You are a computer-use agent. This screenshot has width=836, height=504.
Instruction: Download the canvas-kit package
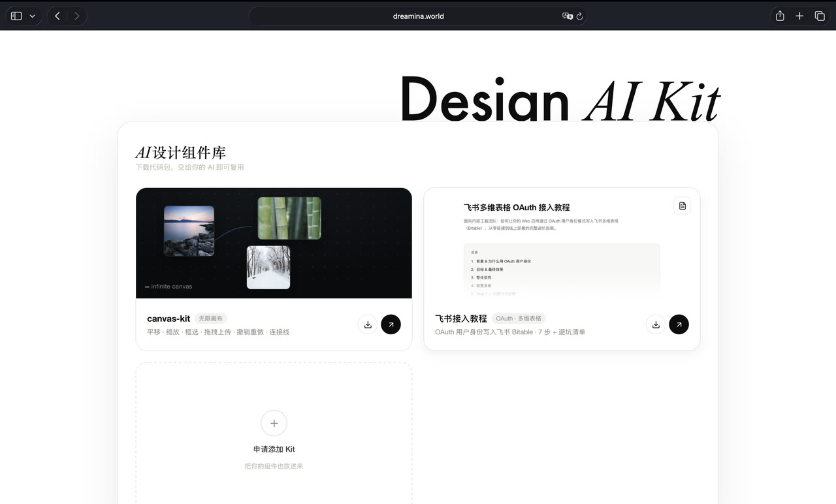(368, 324)
